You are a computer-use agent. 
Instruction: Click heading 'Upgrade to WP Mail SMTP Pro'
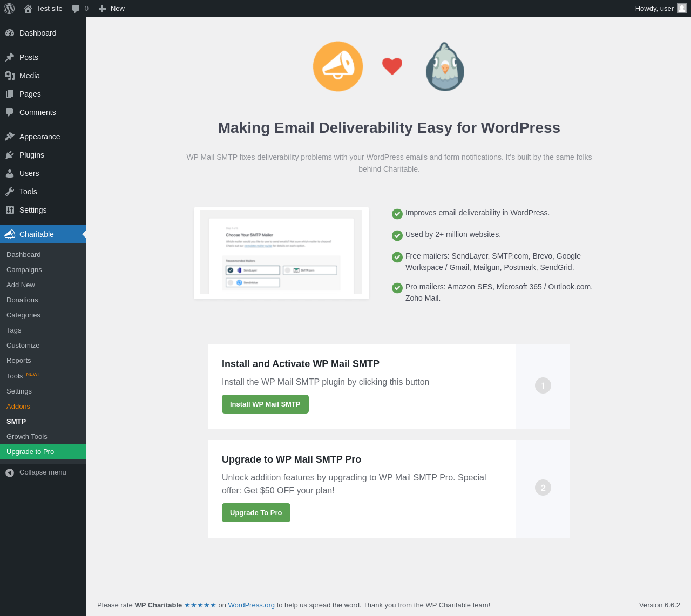tap(292, 459)
